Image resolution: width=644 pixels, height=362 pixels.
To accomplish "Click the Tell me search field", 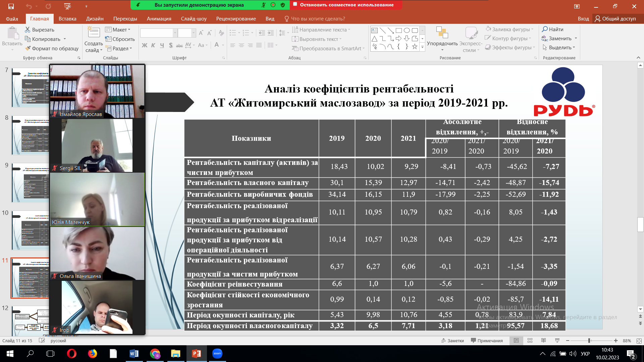I will 315,19.
